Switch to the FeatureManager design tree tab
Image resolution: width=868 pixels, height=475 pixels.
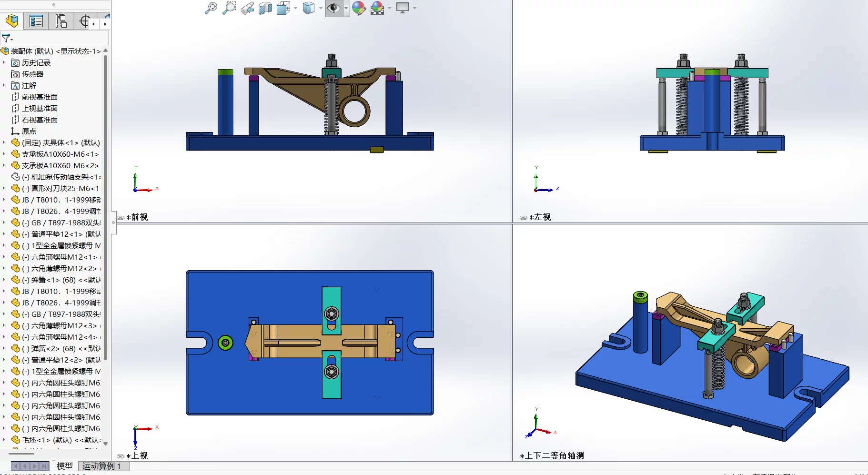tap(12, 21)
